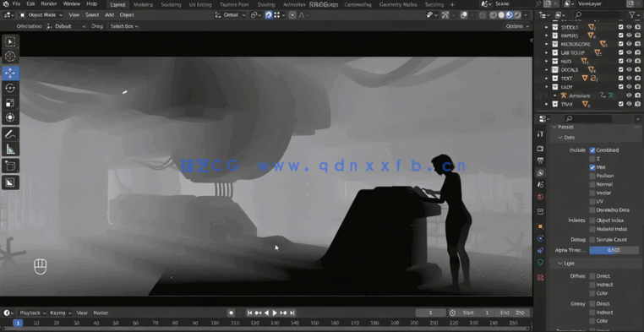Viewport: 644px width, 332px height.
Task: Enable the Normal pass checkbox
Action: coord(592,184)
